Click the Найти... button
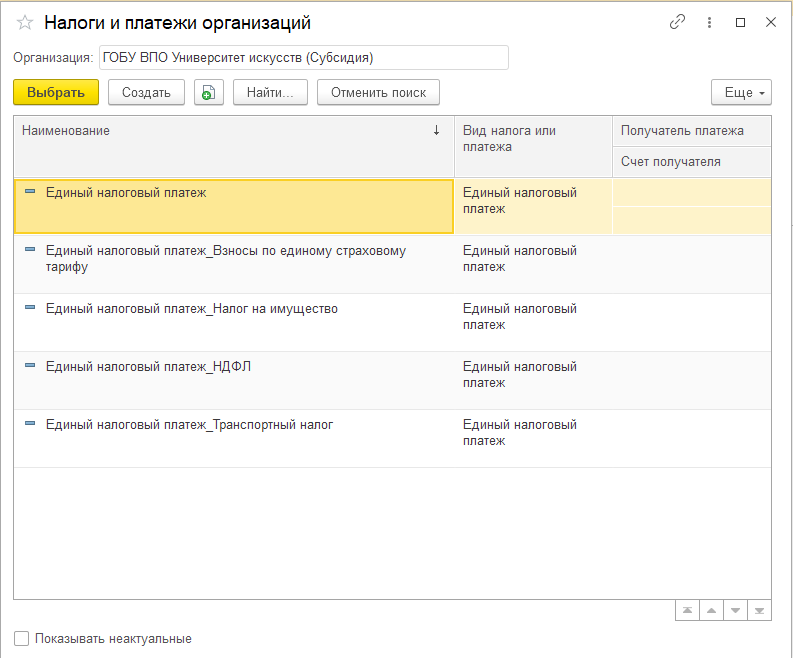The height and width of the screenshot is (658, 793). (270, 93)
